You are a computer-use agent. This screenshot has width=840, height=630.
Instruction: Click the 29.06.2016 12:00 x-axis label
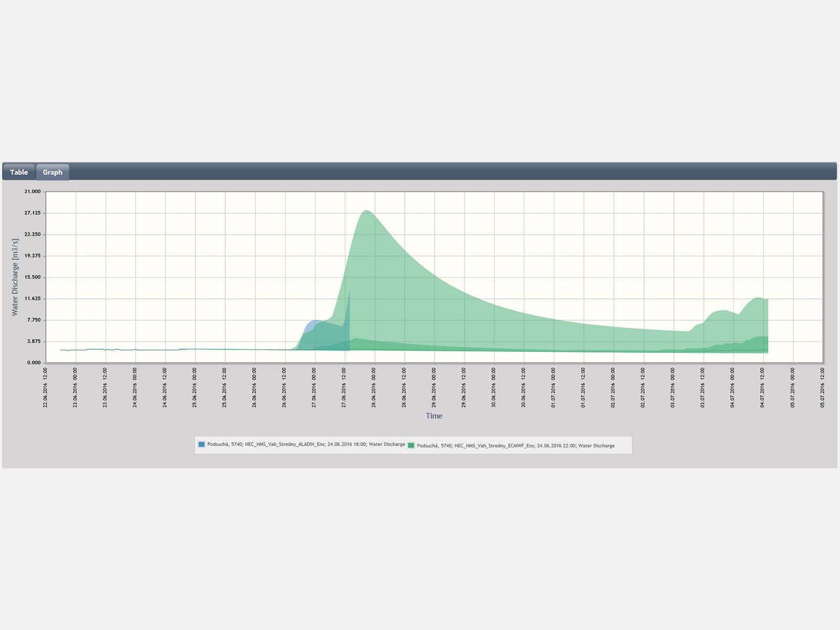point(464,387)
